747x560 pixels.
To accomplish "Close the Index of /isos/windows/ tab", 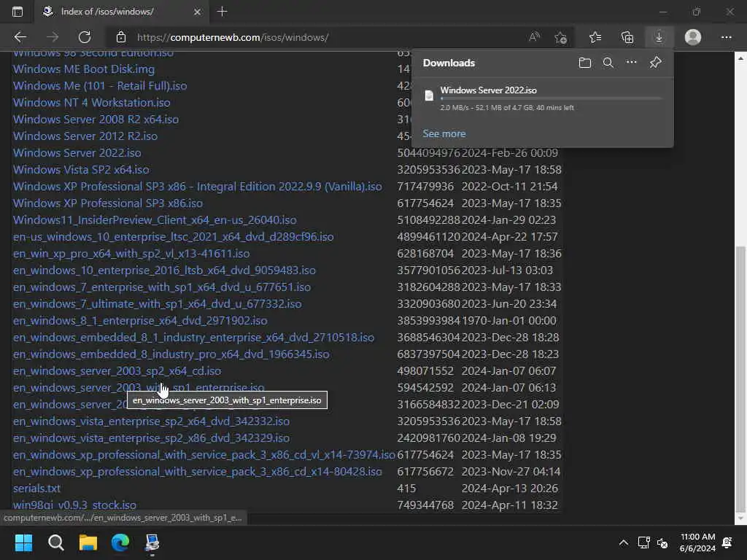I will pos(197,12).
